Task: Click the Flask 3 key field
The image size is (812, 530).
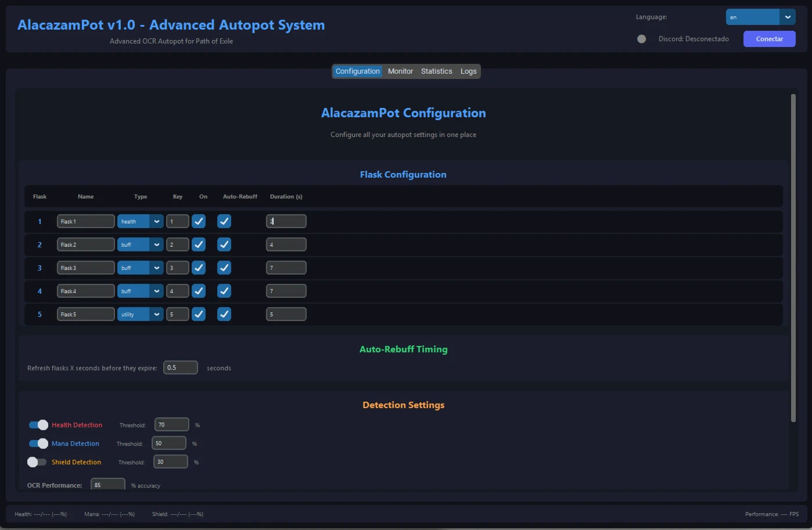Action: (x=178, y=268)
